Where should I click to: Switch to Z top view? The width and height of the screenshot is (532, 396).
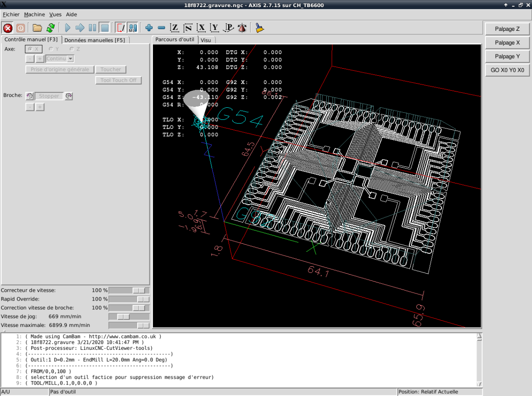click(175, 28)
